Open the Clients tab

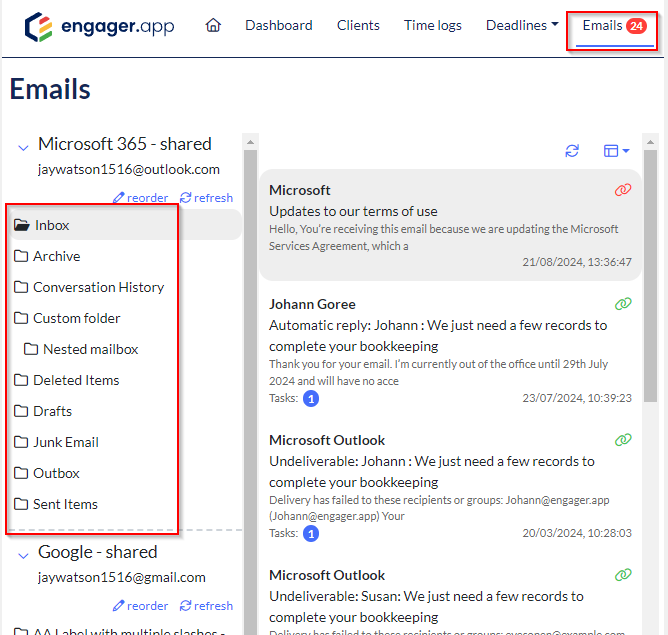click(x=358, y=26)
